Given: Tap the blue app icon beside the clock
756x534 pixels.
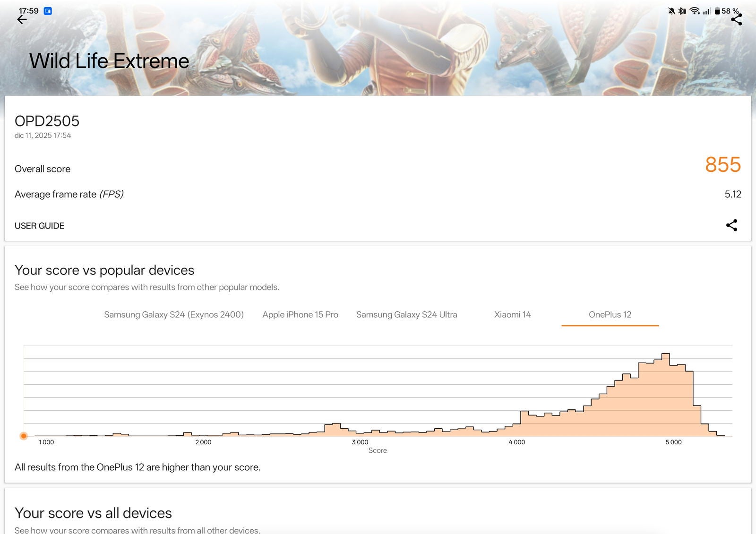Looking at the screenshot, I should (x=48, y=11).
